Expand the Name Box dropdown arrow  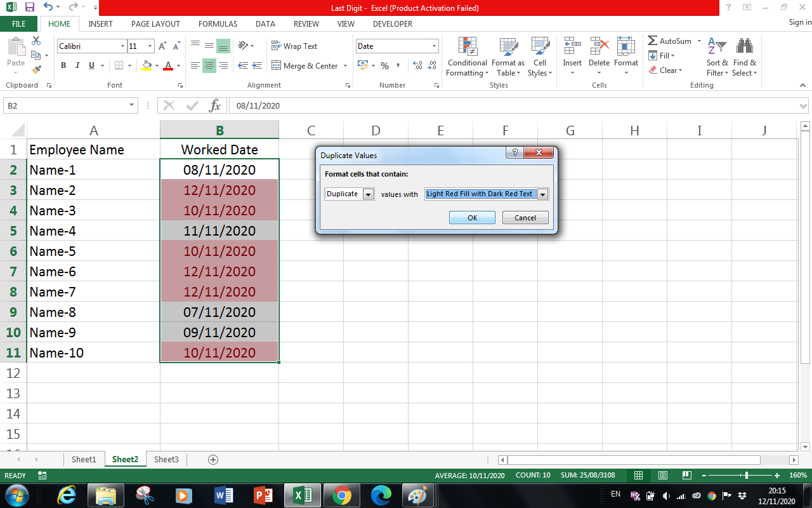coord(132,105)
